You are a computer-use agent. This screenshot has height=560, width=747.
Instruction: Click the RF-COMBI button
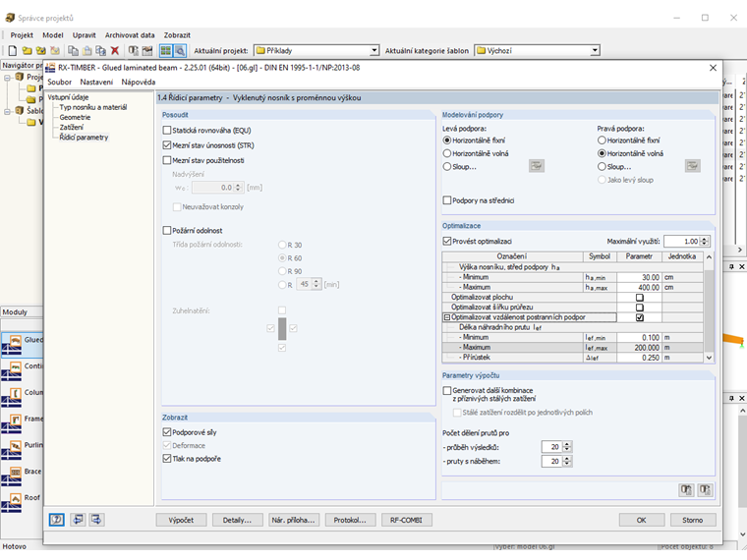tap(406, 520)
